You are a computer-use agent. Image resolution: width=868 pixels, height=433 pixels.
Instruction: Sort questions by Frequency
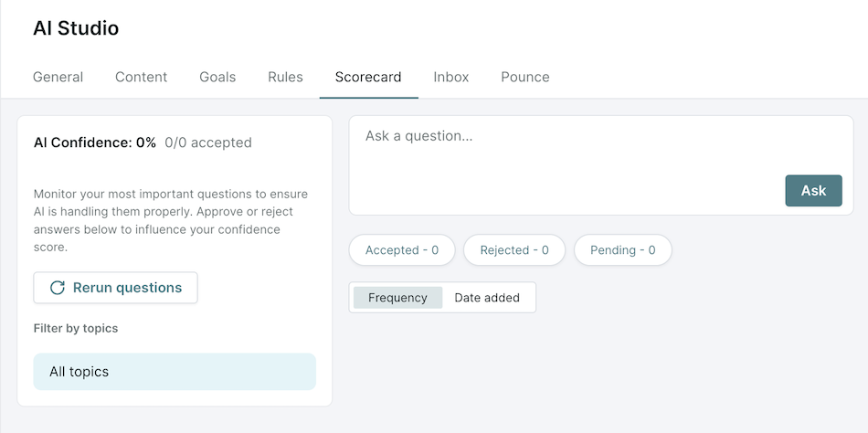[398, 298]
